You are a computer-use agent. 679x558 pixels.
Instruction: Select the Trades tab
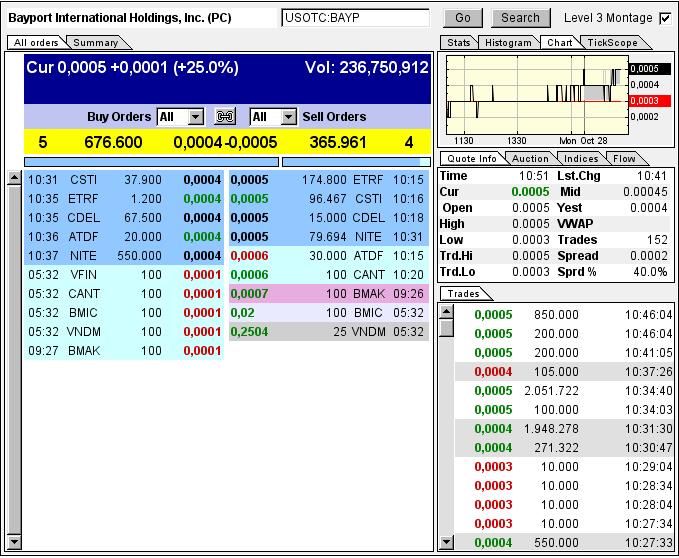463,294
